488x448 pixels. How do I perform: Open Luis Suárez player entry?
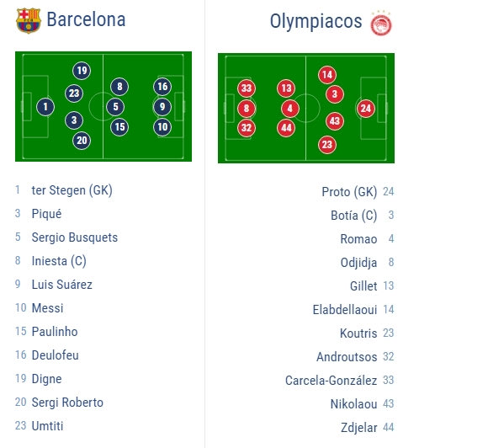pos(62,285)
